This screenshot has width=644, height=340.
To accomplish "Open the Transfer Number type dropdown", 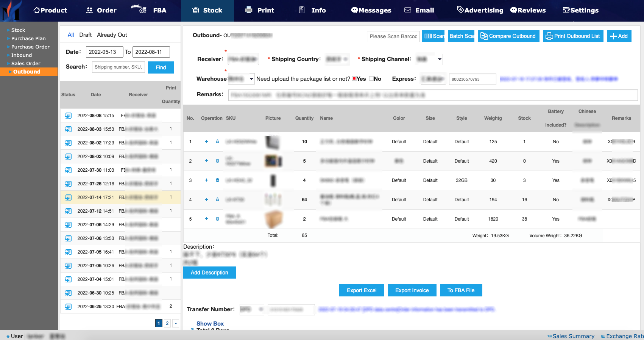I will 252,310.
